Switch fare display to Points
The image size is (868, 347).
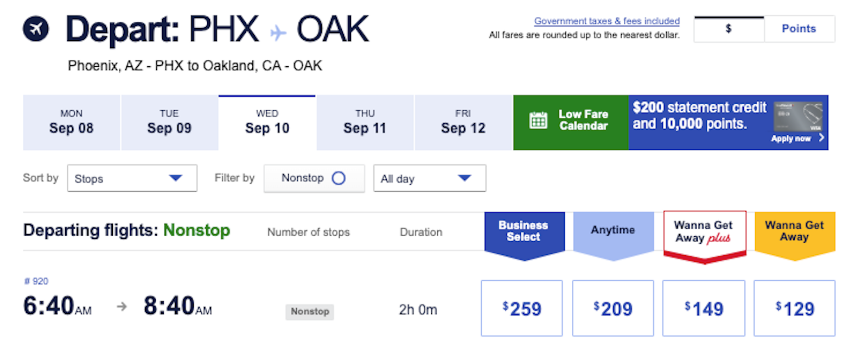pos(799,29)
